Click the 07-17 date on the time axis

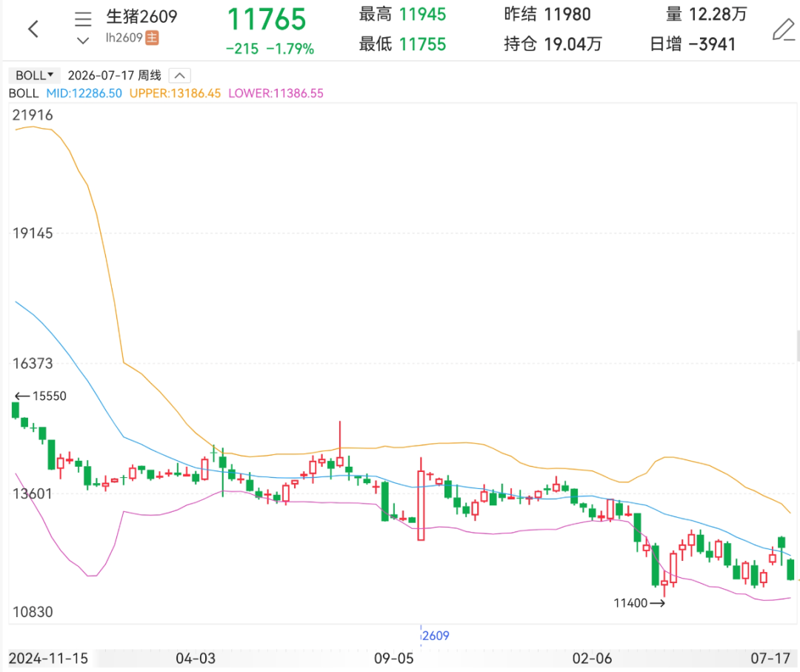pos(770,658)
